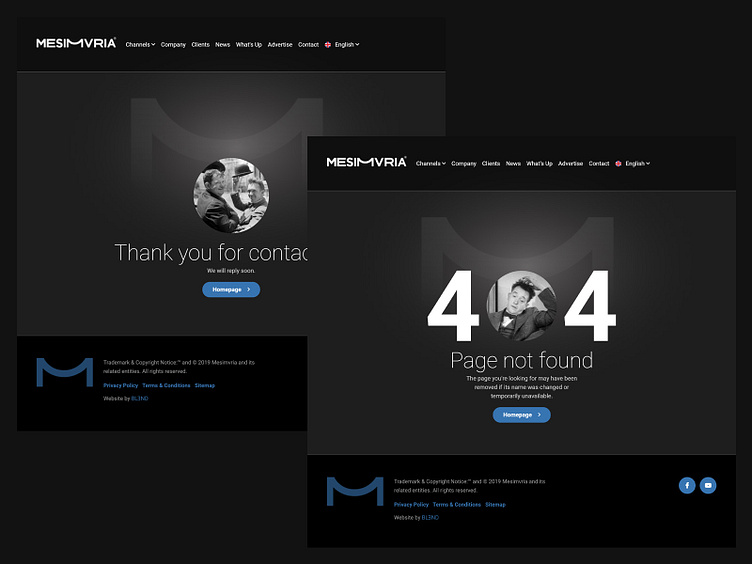The image size is (752, 564).
Task: Click 'We will reply soon.' text
Action: coord(231,271)
